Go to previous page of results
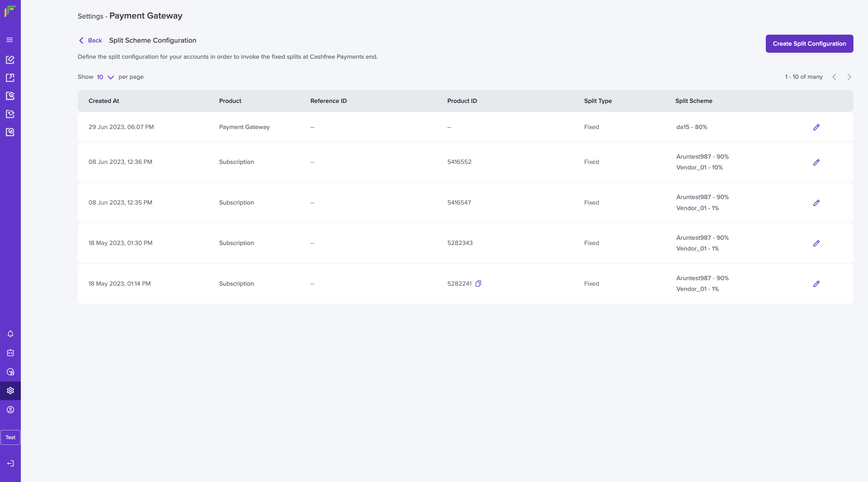The height and width of the screenshot is (482, 868). [x=834, y=77]
